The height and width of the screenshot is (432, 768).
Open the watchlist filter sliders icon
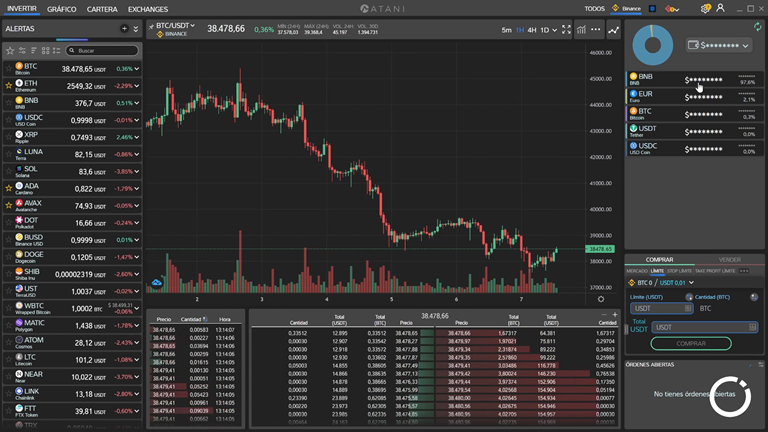click(22, 50)
